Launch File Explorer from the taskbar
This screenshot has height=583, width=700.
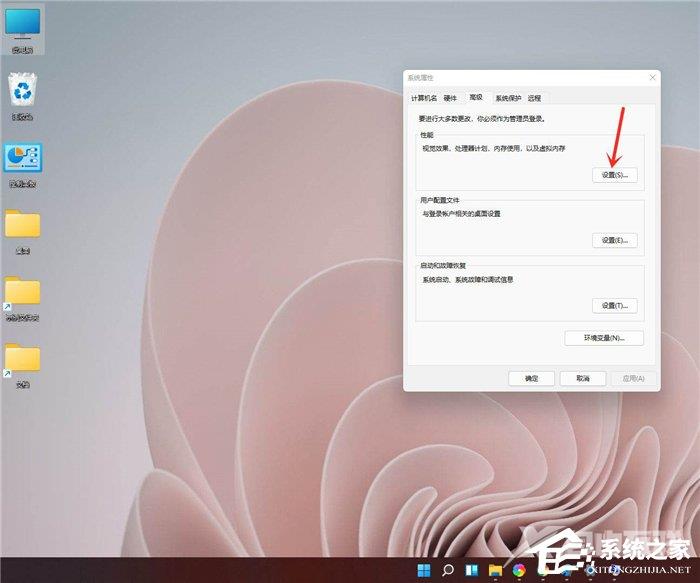[x=495, y=570]
